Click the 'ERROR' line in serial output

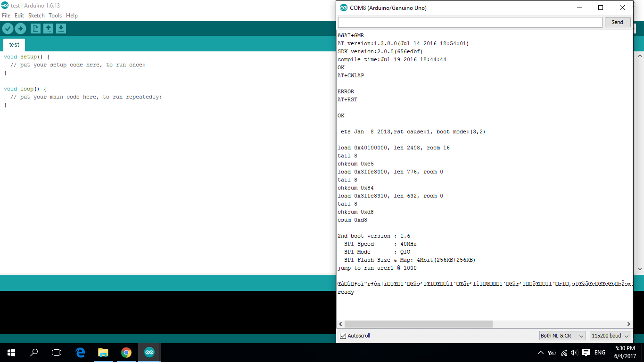pos(346,91)
